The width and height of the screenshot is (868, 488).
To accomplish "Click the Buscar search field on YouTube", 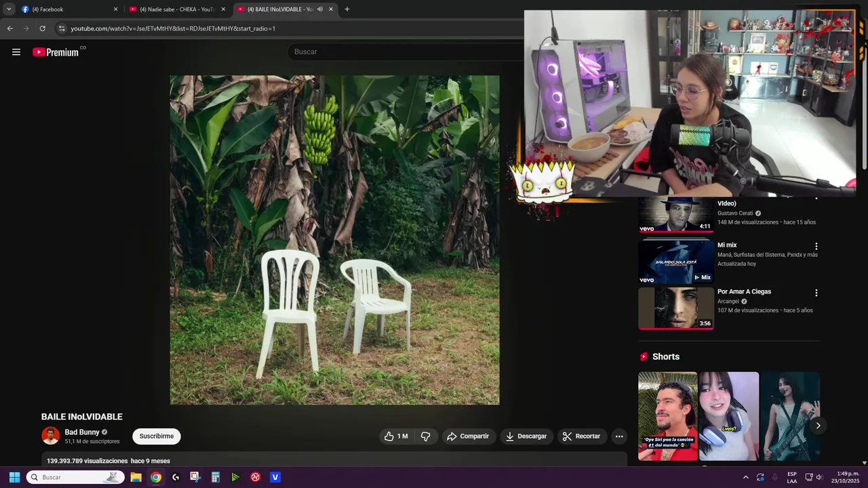I will click(407, 52).
